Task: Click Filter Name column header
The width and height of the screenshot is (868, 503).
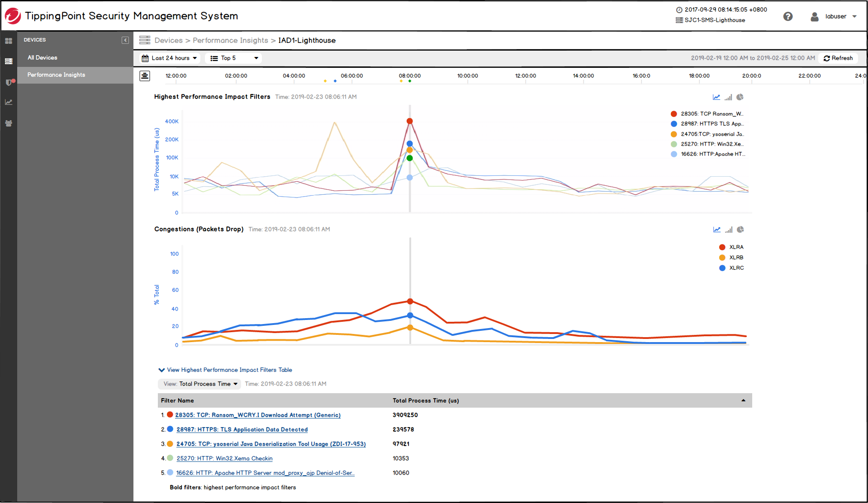Action: tap(177, 400)
